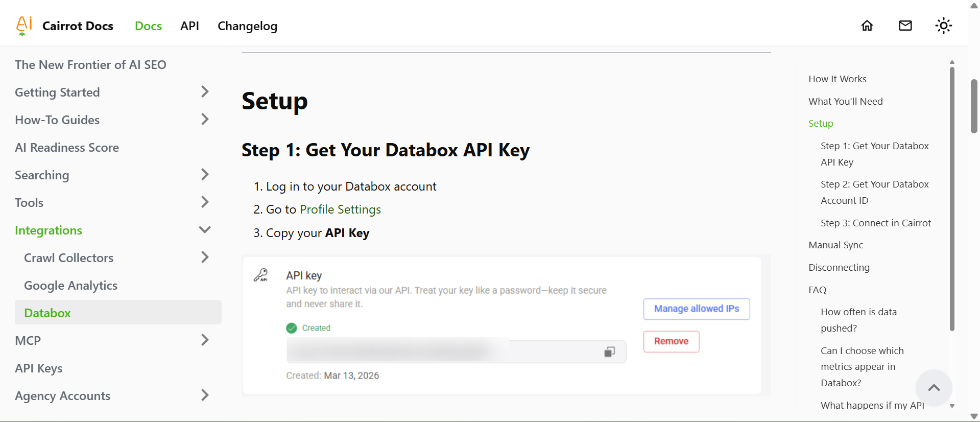Screen dimensions: 980x422
Task: Copy the API key with copy icon
Action: (610, 351)
